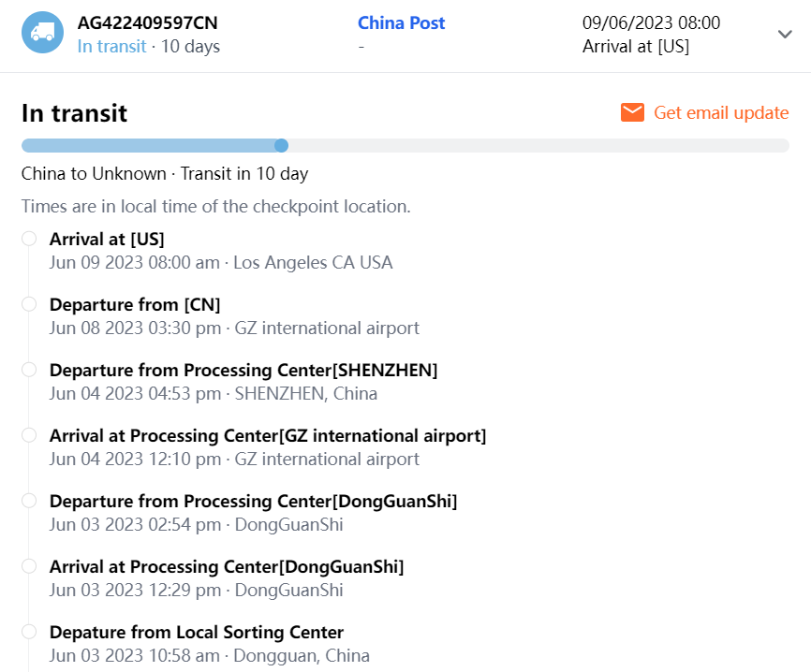The width and height of the screenshot is (811, 672).
Task: Click the Departure from [CN] checkpoint marker
Action: click(x=29, y=304)
